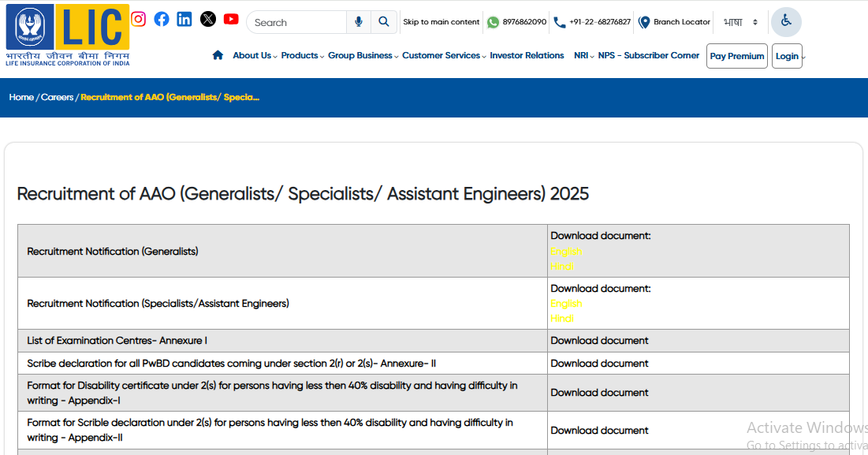Screen dimensions: 868x455
Task: Click into the Search text field
Action: pos(297,22)
